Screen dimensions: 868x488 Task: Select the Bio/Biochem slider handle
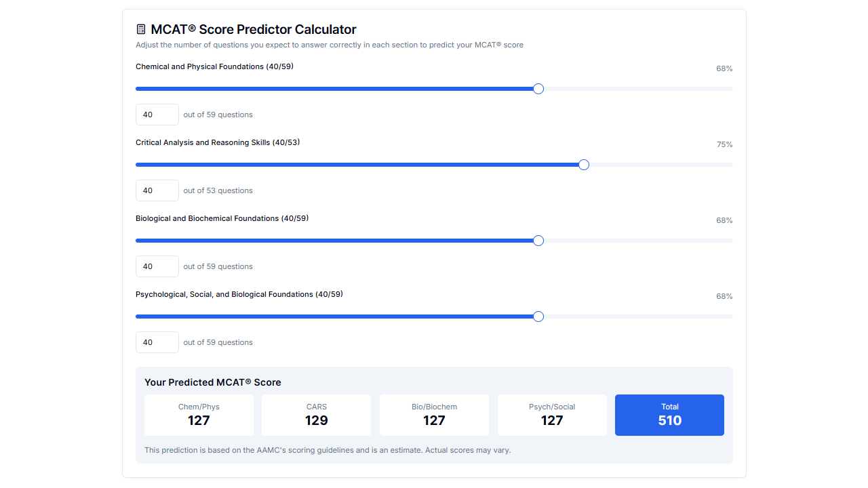pos(538,240)
